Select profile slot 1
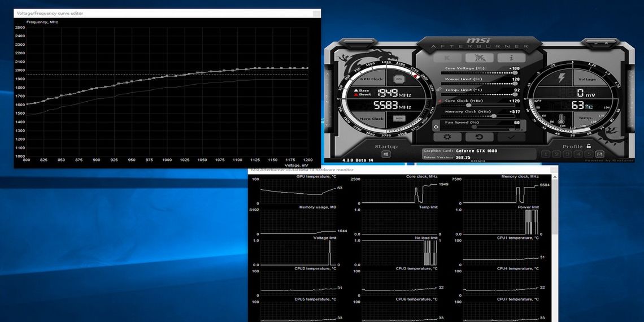644x322 pixels. pos(546,154)
